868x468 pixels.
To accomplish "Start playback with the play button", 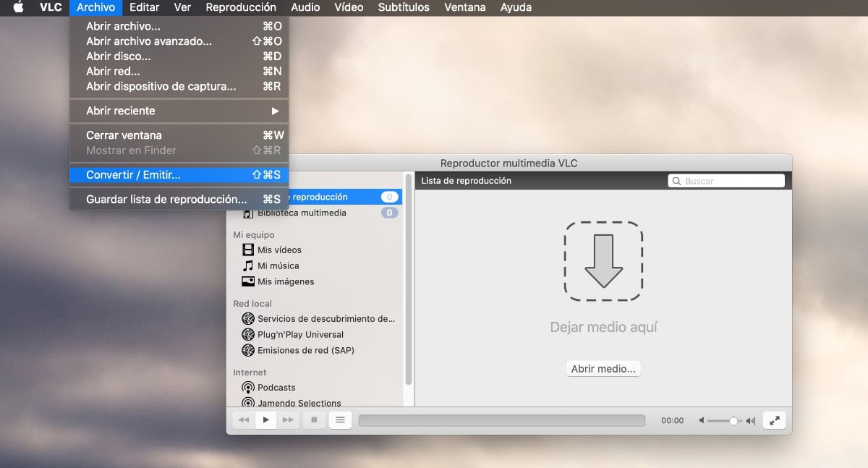I will (x=266, y=420).
